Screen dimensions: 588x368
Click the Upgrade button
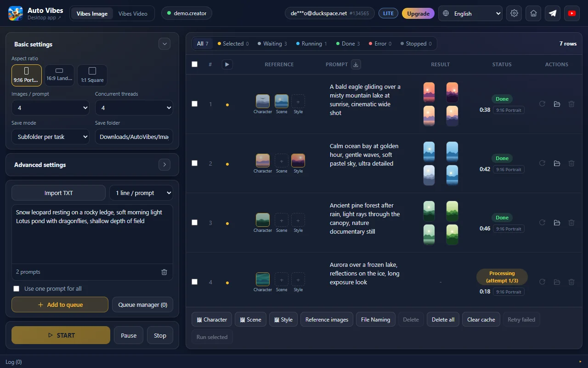coord(418,13)
